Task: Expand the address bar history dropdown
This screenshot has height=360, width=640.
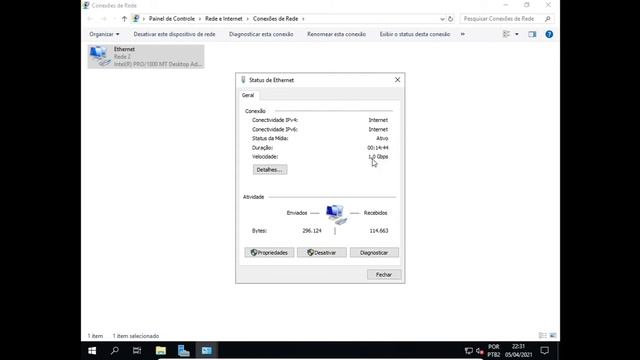Action: (x=442, y=19)
